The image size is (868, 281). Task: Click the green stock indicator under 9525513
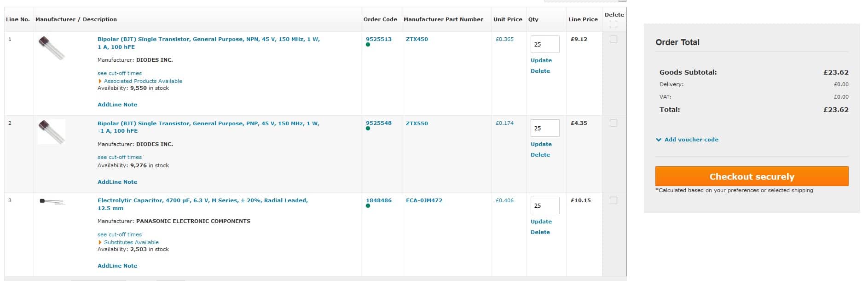click(368, 45)
